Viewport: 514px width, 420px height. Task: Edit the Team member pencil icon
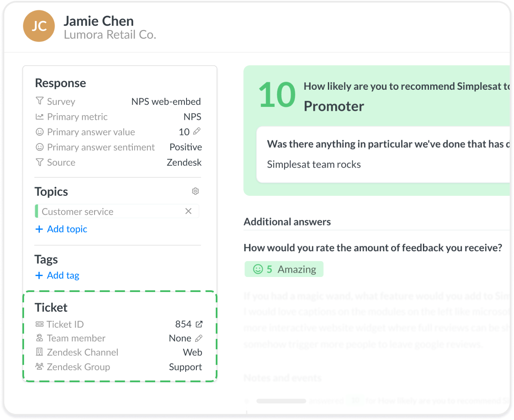[x=199, y=338]
